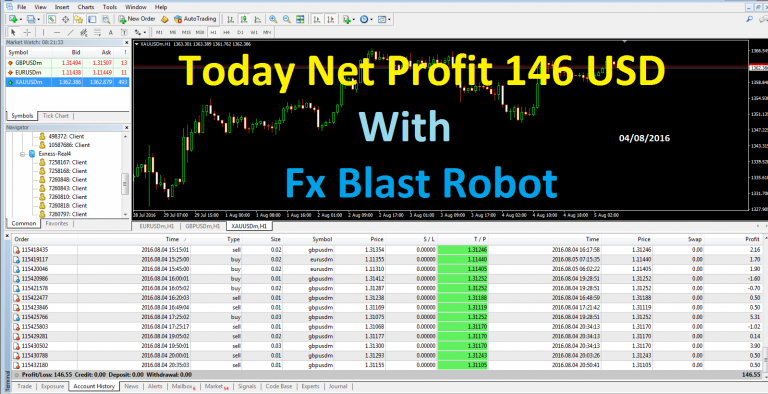Toggle the Terminal window icon
Image resolution: width=768 pixels, height=394 pixels.
[92, 19]
